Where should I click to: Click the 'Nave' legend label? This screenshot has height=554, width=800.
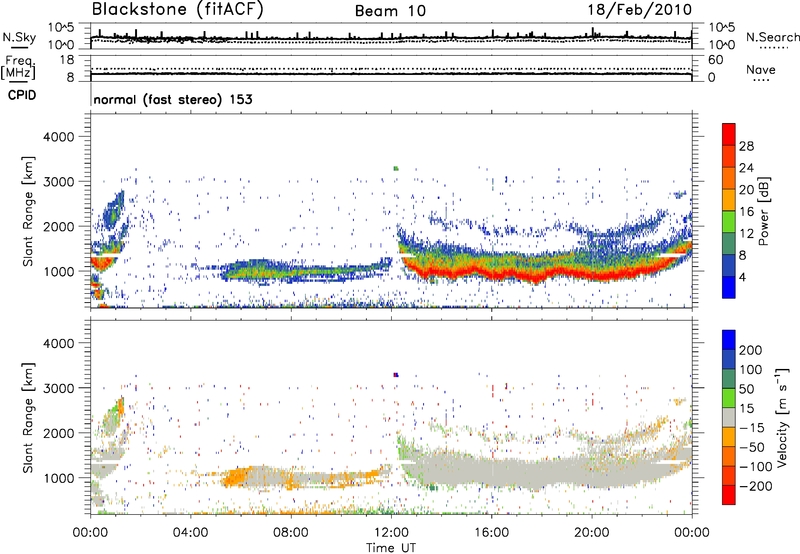click(x=761, y=69)
